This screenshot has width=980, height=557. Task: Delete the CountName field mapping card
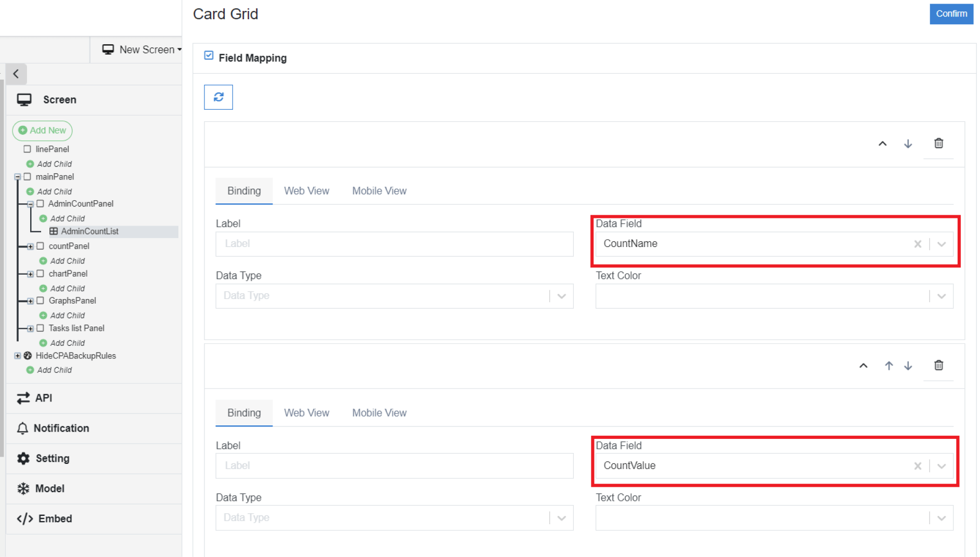coord(938,144)
